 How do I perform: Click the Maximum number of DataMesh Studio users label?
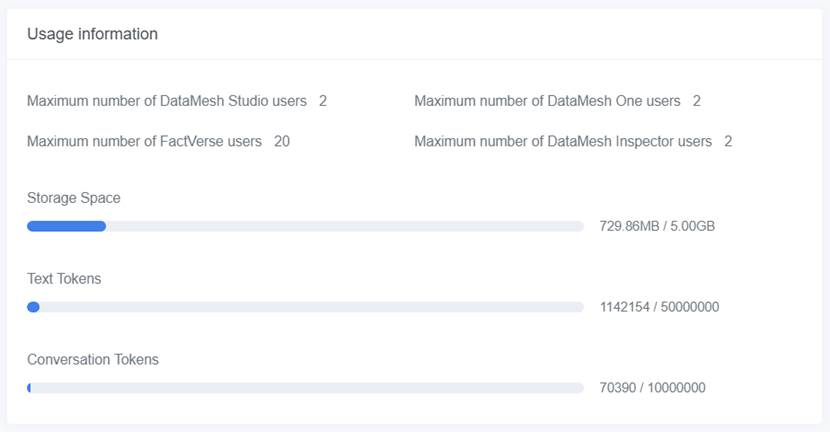pyautogui.click(x=167, y=101)
